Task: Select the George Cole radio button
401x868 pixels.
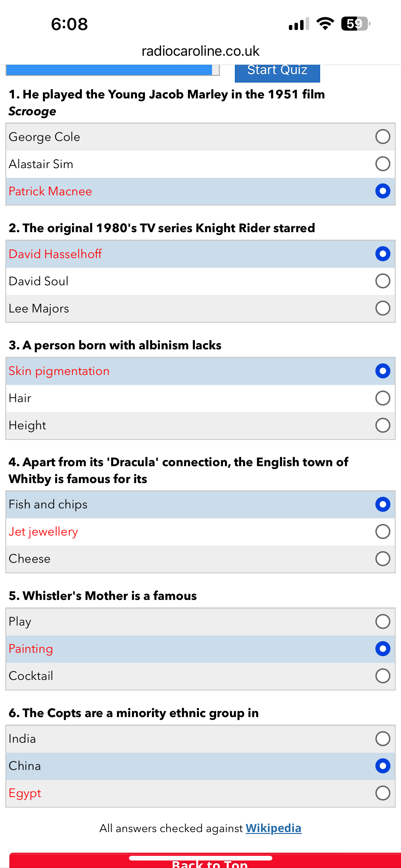Action: coord(383,137)
